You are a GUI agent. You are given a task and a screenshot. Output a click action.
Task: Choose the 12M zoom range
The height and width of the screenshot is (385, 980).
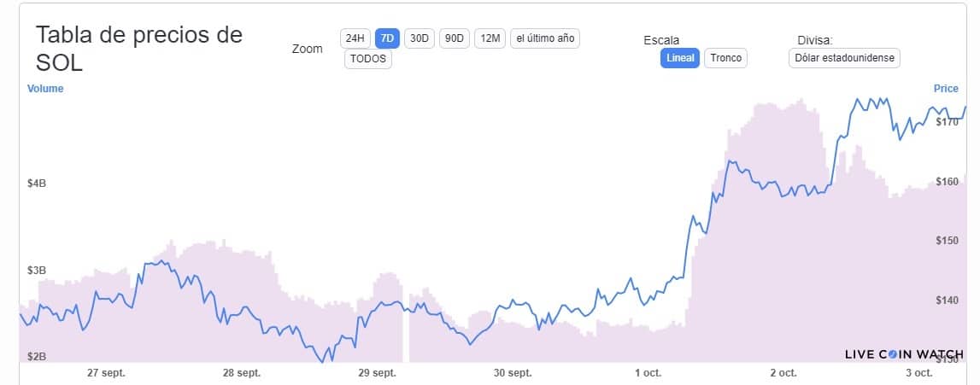pyautogui.click(x=490, y=38)
